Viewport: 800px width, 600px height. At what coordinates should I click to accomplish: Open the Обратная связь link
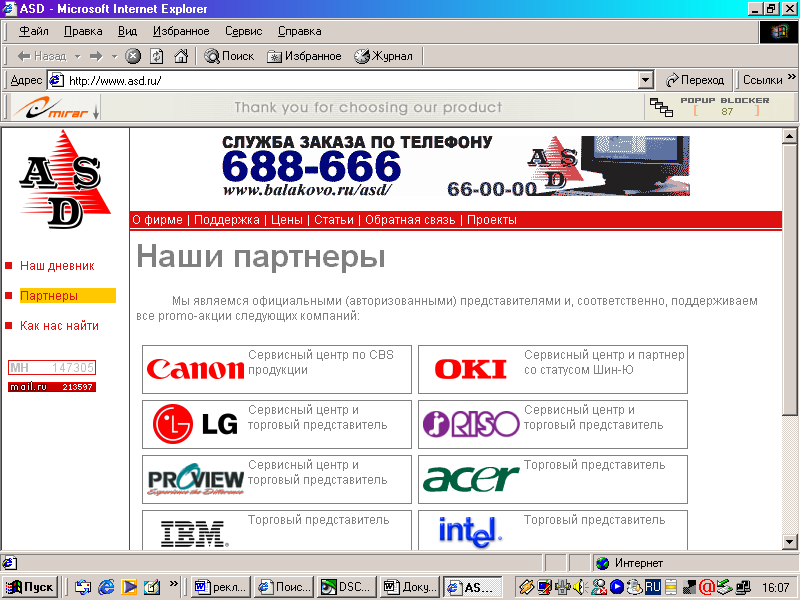click(410, 220)
